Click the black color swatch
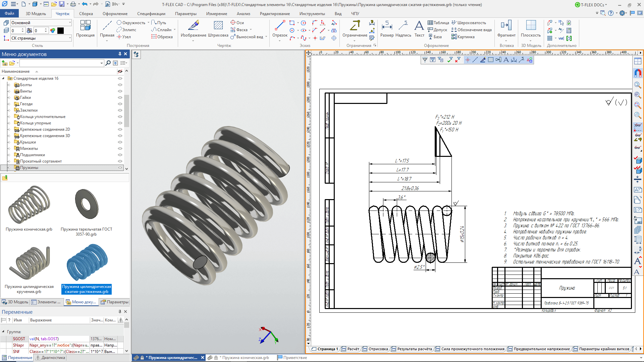Viewport: 644px width, 362px height. pos(60,31)
